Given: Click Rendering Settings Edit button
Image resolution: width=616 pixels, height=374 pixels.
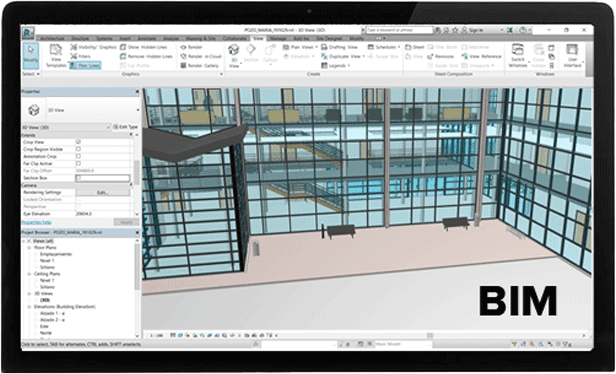Looking at the screenshot, I should pos(103,192).
